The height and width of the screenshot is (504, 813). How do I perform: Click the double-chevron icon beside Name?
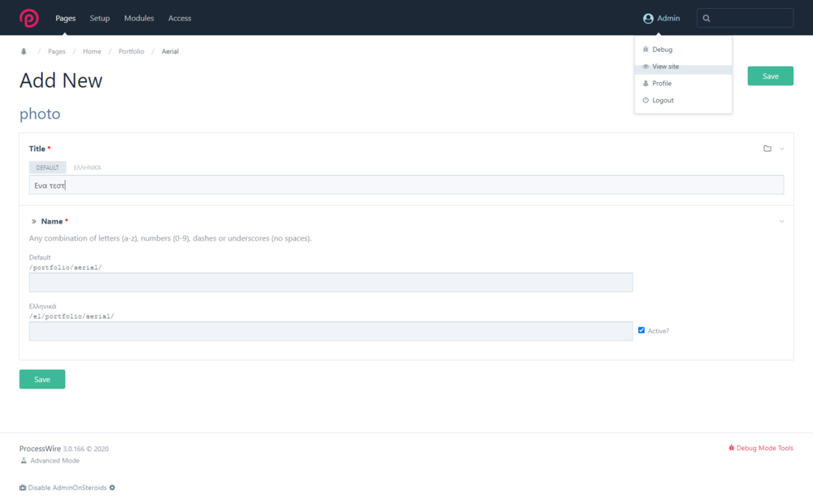coord(33,221)
